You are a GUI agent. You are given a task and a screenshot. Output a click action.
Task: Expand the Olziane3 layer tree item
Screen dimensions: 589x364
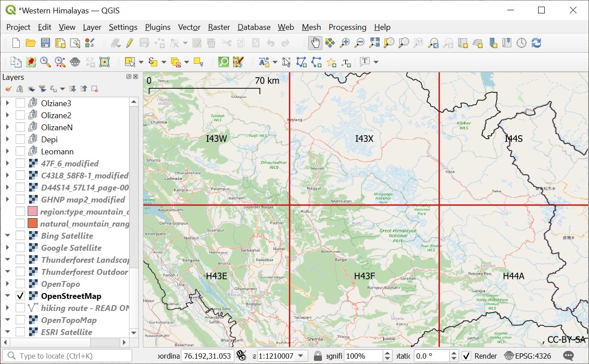coord(7,103)
